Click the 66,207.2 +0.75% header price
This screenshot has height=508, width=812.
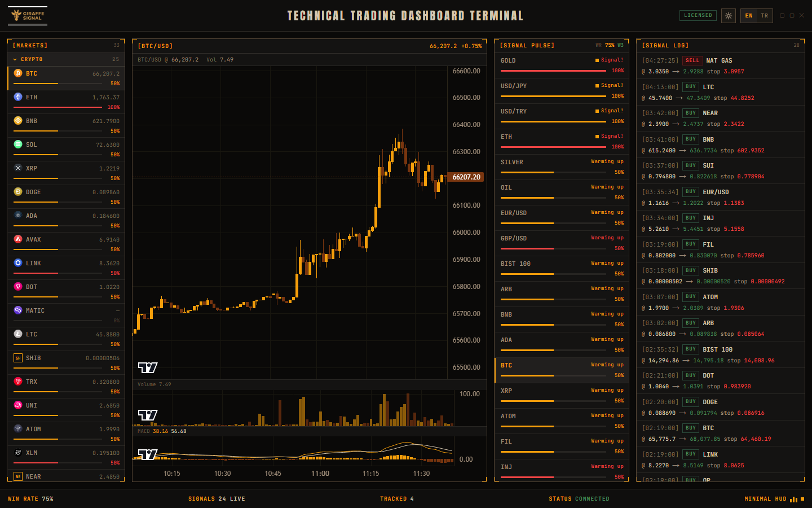[456, 46]
